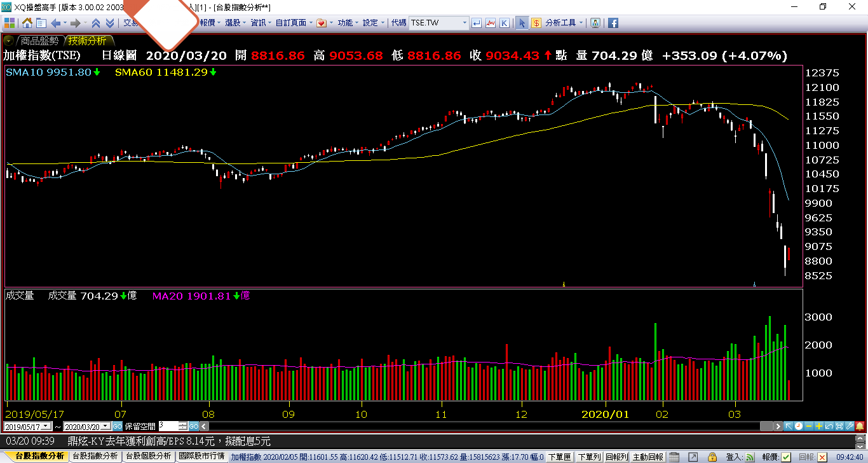Click the 下單匣 button
The width and height of the screenshot is (868, 463).
coord(559,457)
